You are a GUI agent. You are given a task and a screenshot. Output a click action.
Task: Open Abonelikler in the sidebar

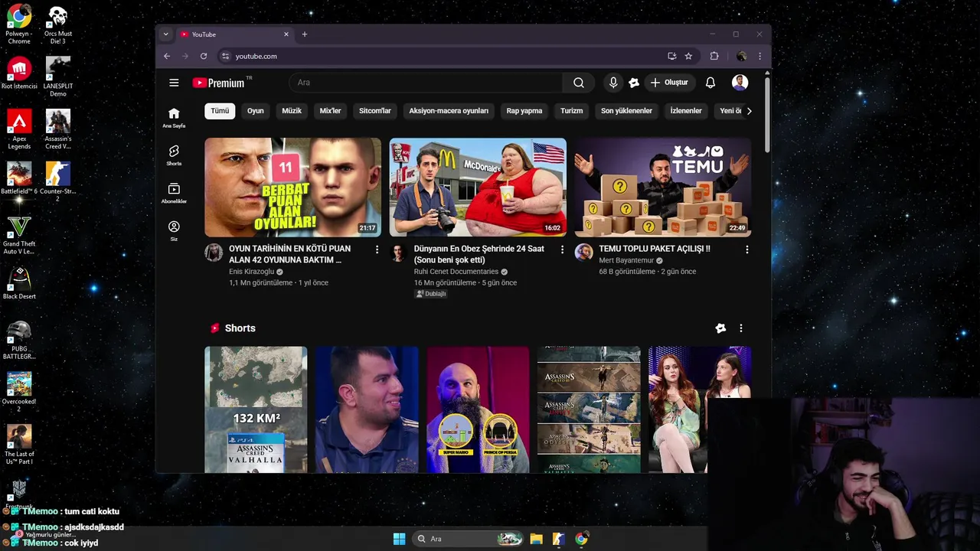point(174,194)
